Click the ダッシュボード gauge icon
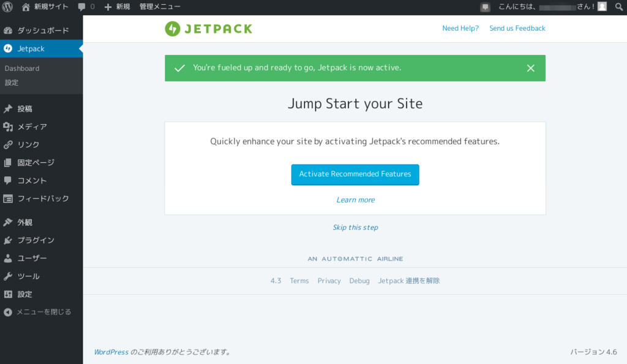 coord(8,31)
